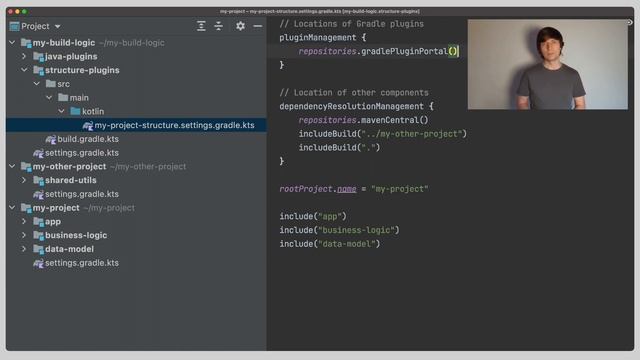Hide the Project tool window

pos(258,26)
